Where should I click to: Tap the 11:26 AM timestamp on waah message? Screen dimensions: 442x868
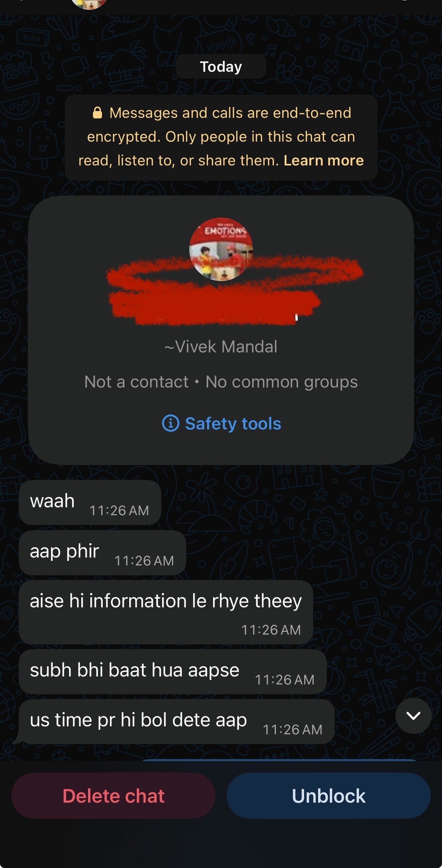click(x=119, y=510)
